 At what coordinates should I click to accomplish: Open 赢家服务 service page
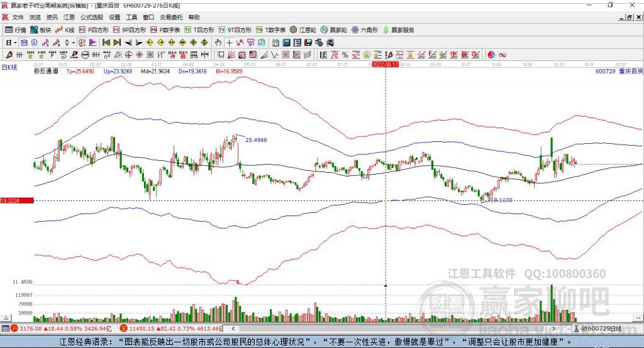tap(398, 30)
